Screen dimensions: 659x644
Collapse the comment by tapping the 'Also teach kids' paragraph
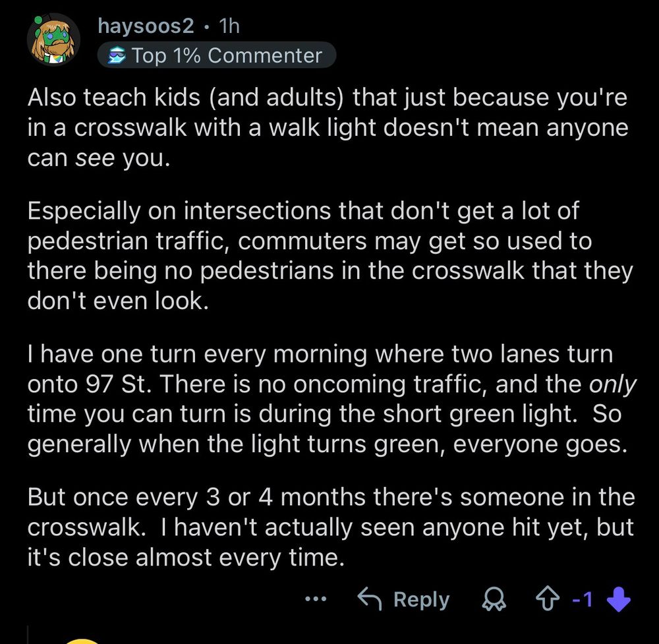click(328, 127)
